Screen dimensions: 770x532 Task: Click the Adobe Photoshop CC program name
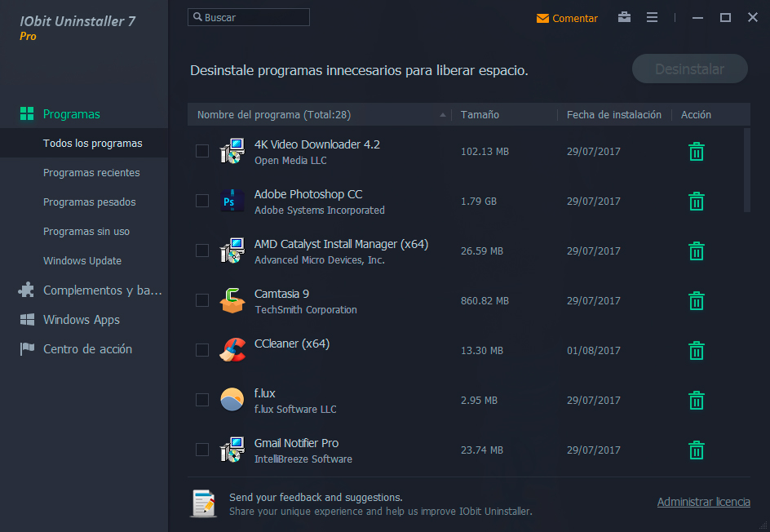pyautogui.click(x=308, y=194)
